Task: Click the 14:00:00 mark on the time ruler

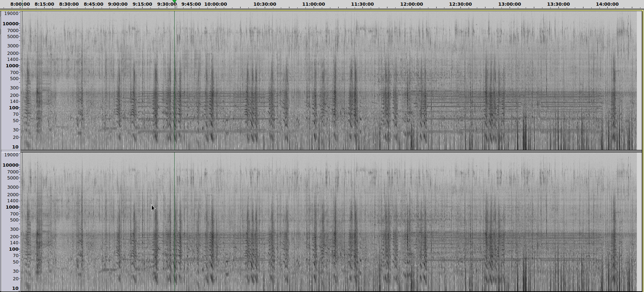Action: point(607,4)
